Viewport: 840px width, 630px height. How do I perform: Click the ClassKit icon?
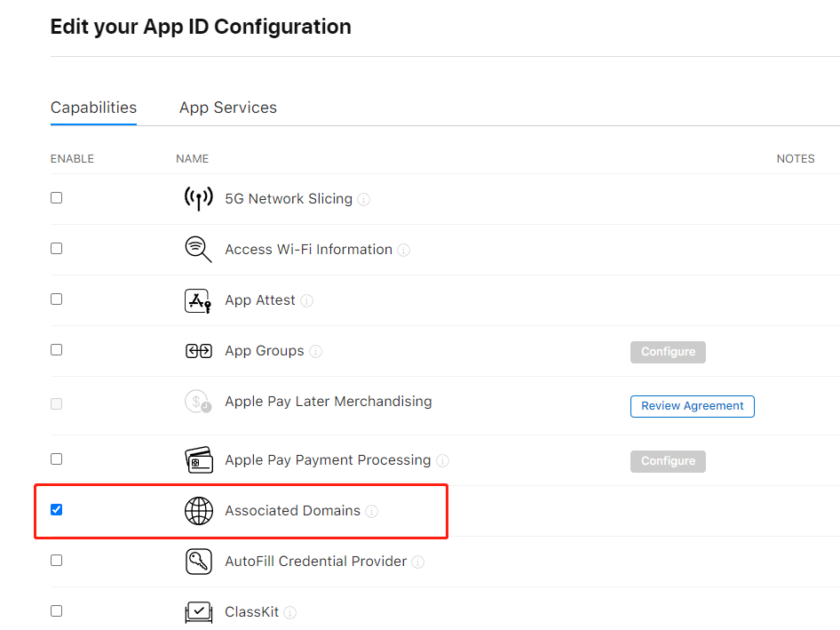pos(198,612)
